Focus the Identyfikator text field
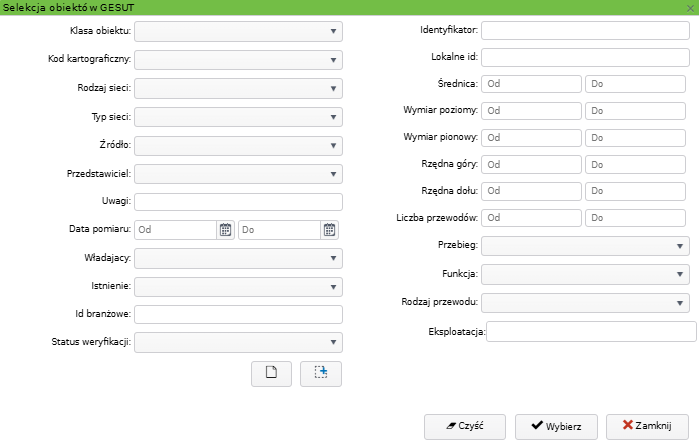 (x=586, y=31)
